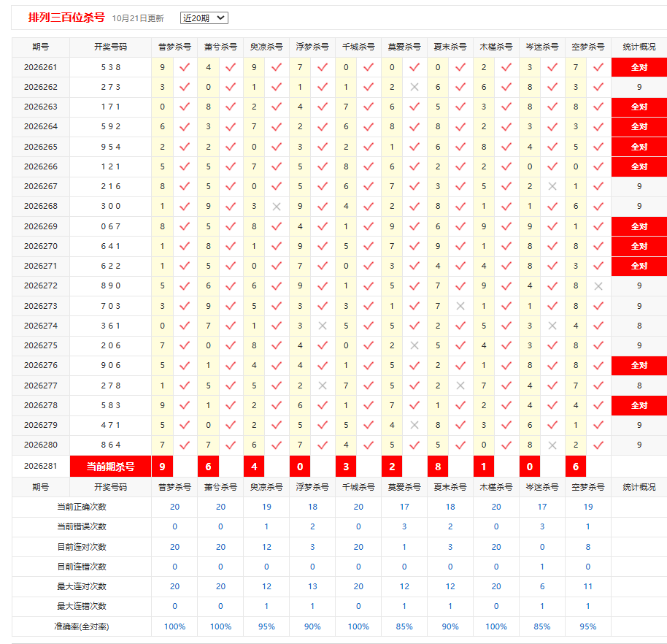Click the draw number 8 6 4 in row 2026280
This screenshot has height=644, width=667.
111,445
